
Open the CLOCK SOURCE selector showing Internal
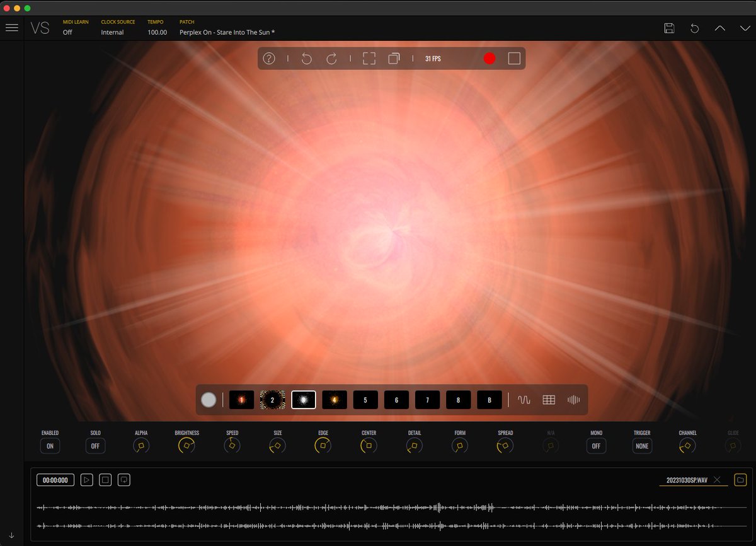coord(111,32)
